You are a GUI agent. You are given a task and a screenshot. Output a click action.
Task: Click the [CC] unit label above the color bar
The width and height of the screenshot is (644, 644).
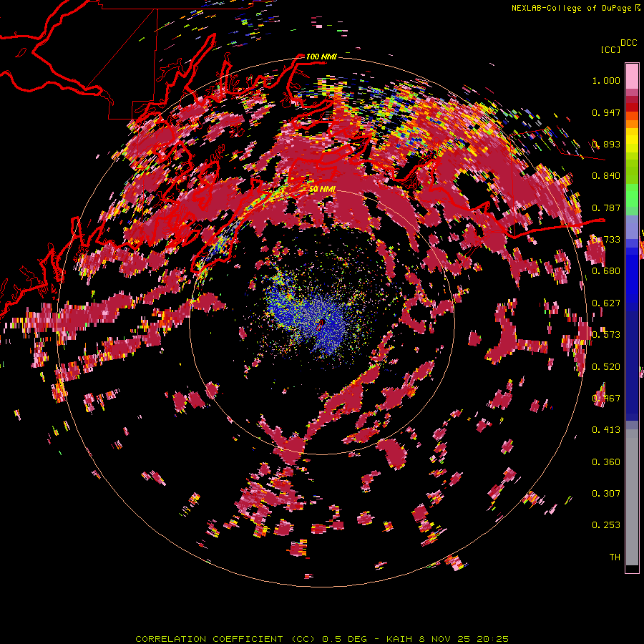click(610, 49)
